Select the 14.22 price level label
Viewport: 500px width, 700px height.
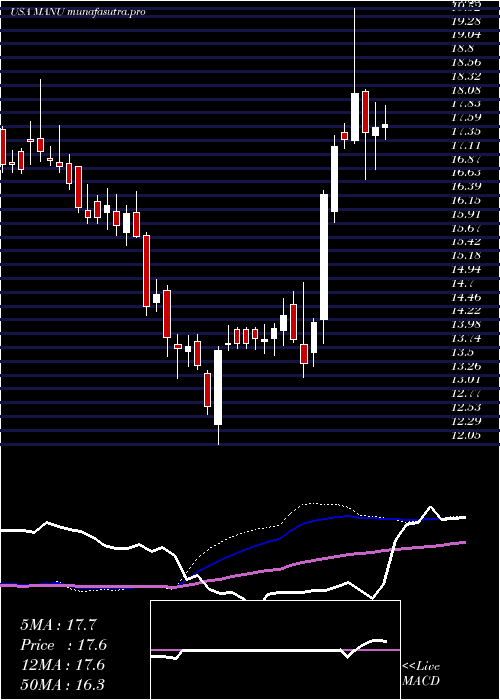tap(467, 311)
